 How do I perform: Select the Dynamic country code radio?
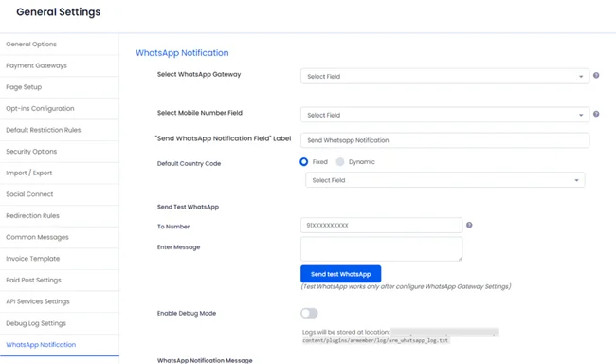coord(340,162)
